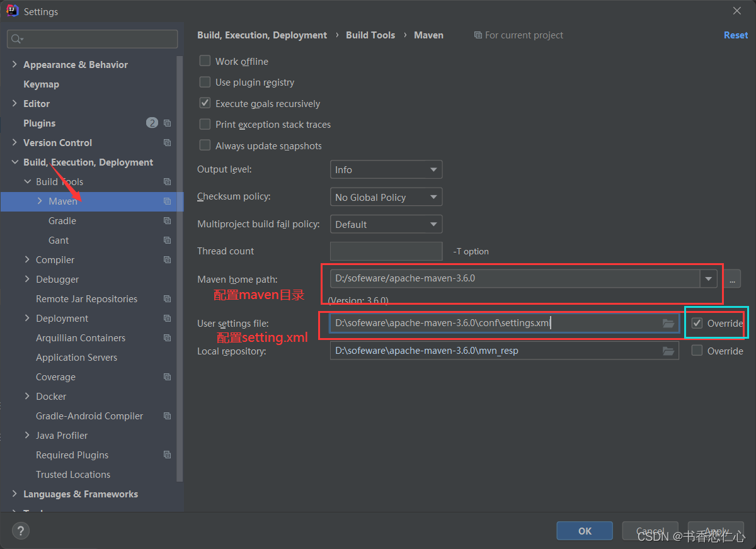
Task: Expand the Debugger node
Action: [27, 279]
